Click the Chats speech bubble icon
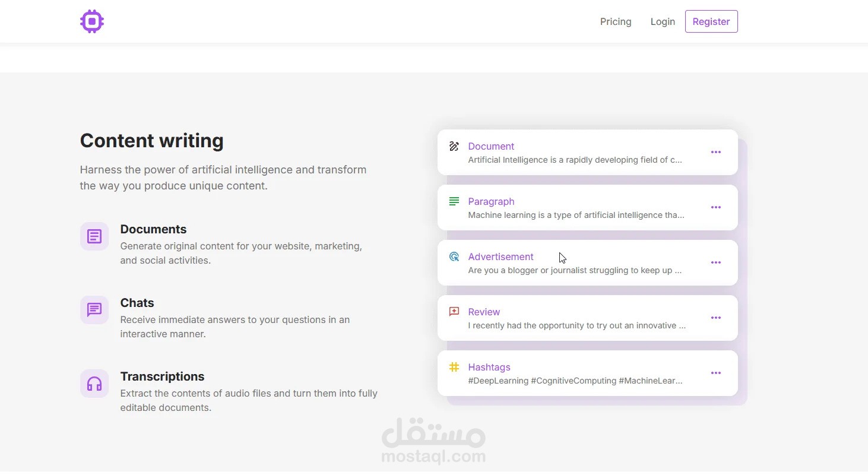Screen dimensions: 868x475 tap(94, 310)
